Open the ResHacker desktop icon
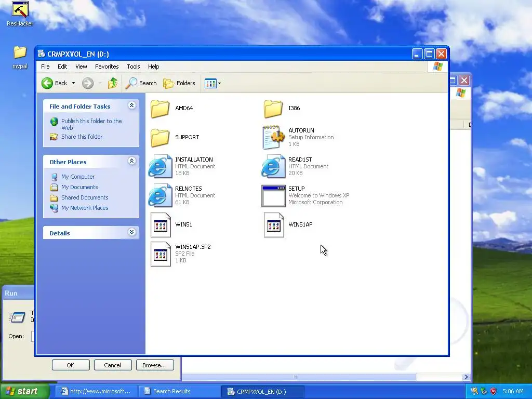532x399 pixels. tap(20, 9)
